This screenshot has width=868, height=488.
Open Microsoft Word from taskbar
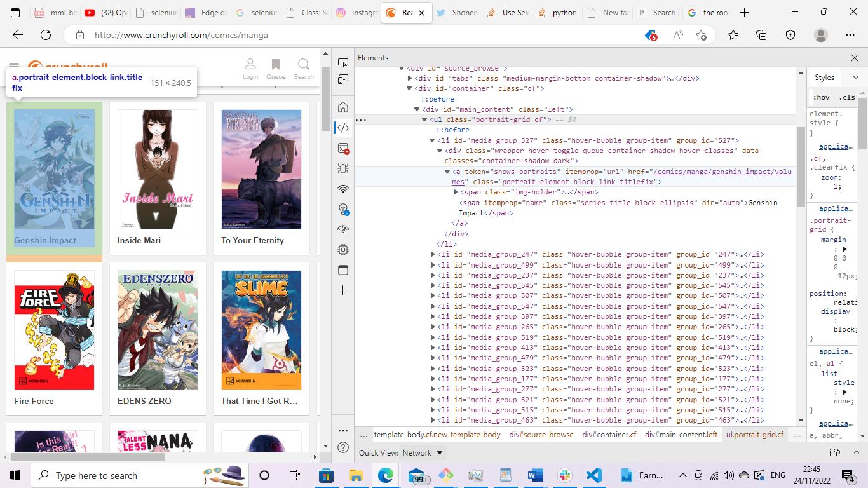(x=535, y=475)
